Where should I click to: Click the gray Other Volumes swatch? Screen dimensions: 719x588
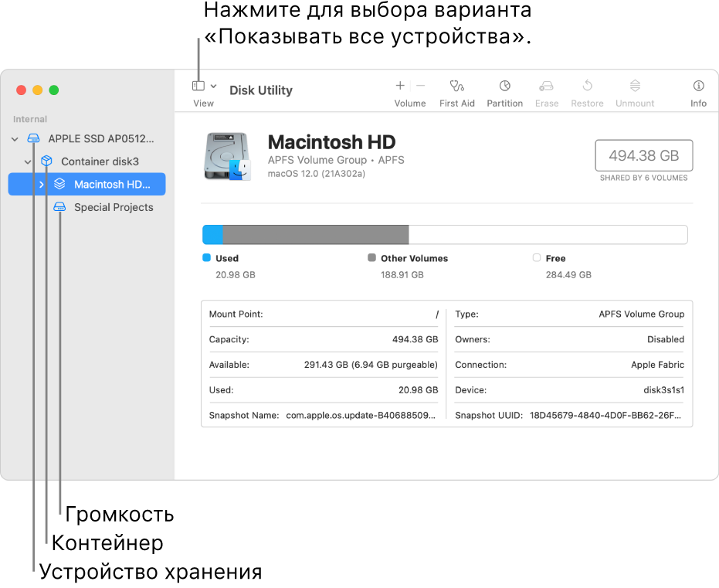click(x=372, y=258)
